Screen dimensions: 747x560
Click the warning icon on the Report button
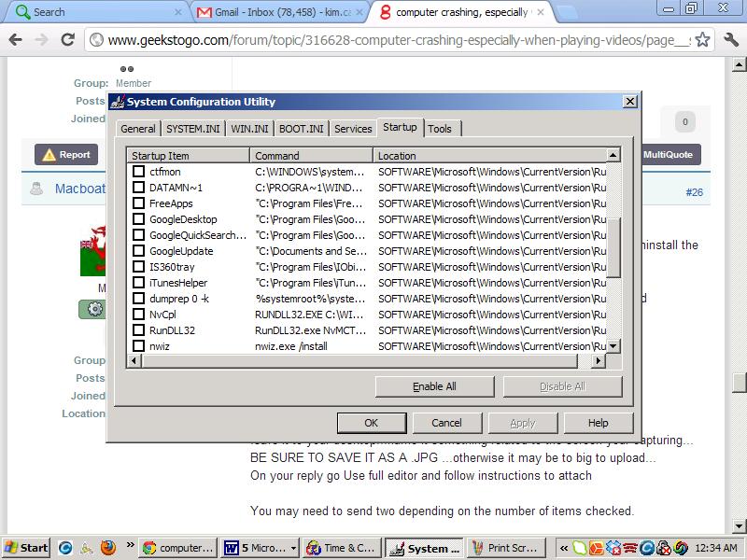[x=49, y=155]
